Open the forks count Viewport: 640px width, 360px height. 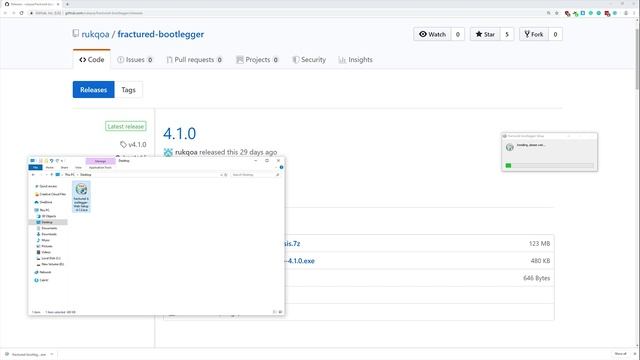(555, 34)
